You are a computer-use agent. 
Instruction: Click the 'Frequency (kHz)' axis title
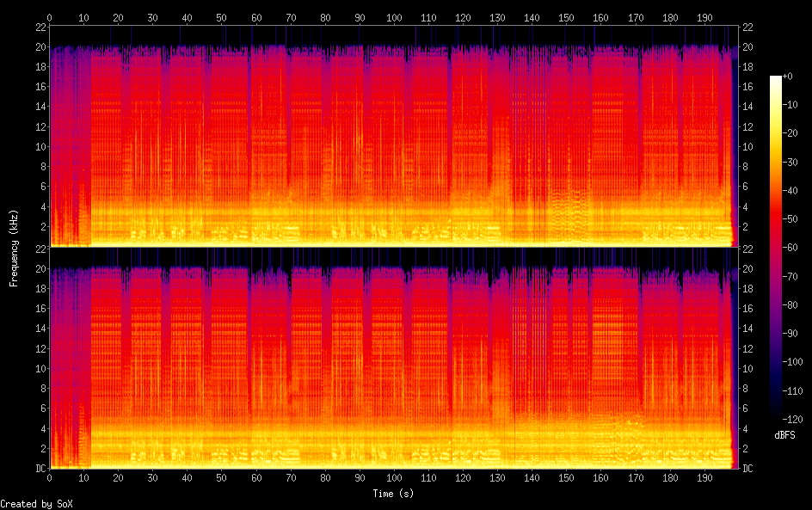click(14, 248)
